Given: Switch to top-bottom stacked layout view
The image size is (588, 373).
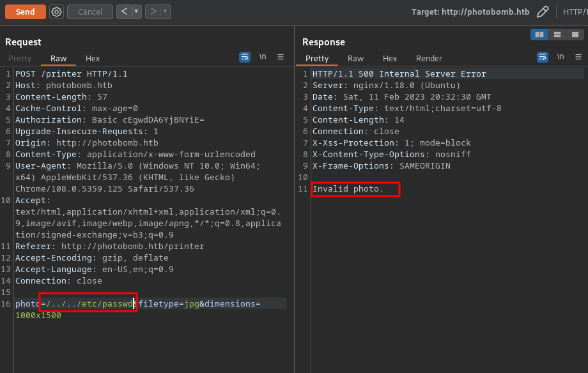Looking at the screenshot, I should coord(557,34).
